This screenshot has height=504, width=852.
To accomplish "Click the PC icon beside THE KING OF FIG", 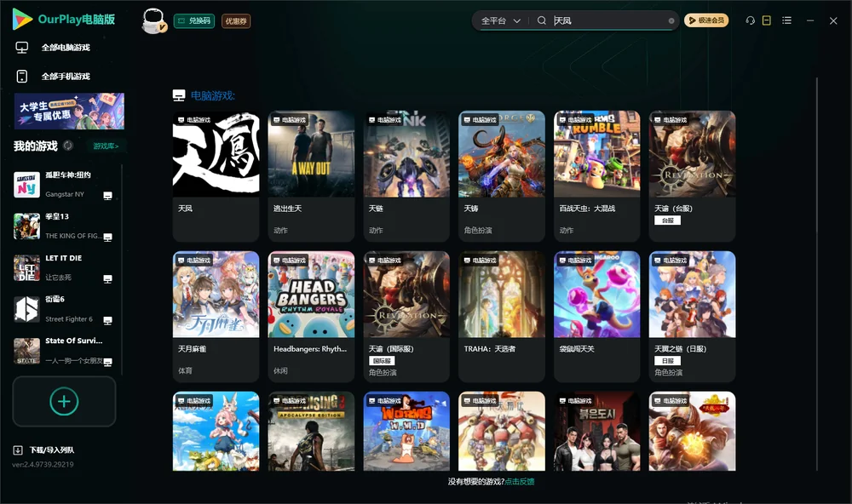I will [107, 238].
